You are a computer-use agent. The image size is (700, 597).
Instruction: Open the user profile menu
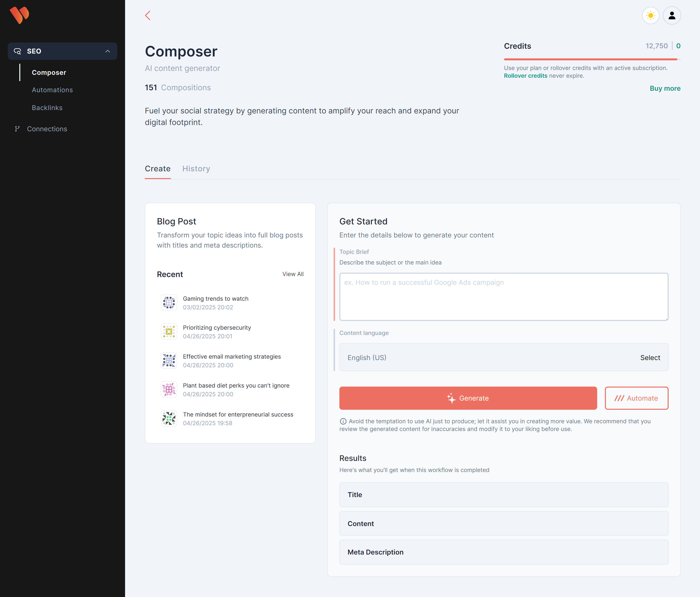click(672, 15)
